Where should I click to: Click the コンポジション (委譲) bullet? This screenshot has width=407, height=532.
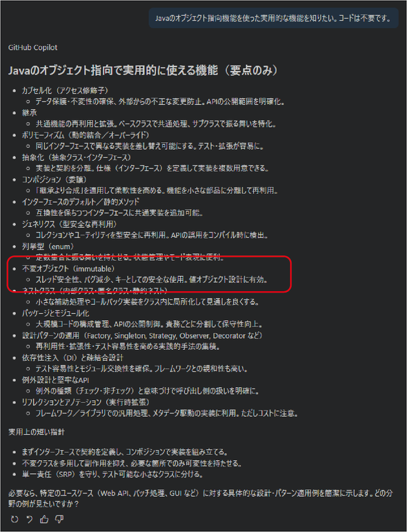(54, 179)
